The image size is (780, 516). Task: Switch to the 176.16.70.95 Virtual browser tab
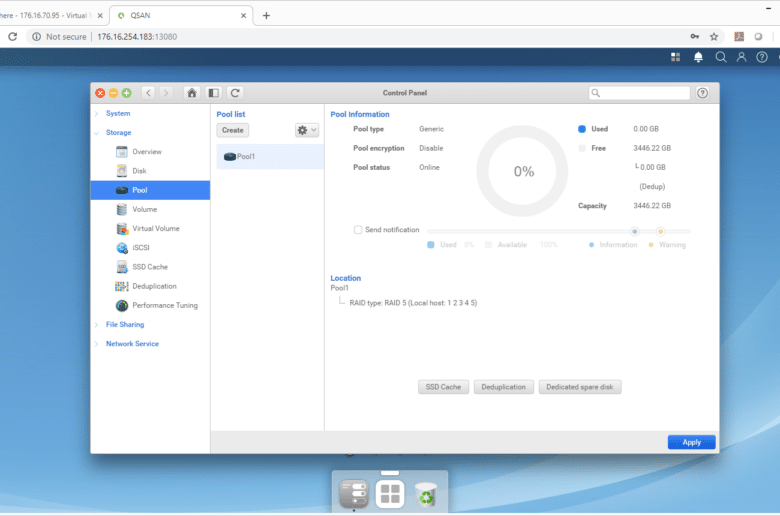coord(46,15)
